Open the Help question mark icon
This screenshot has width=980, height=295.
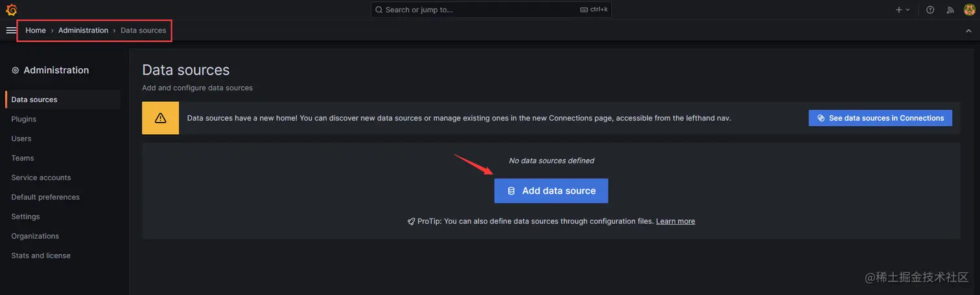pos(930,10)
